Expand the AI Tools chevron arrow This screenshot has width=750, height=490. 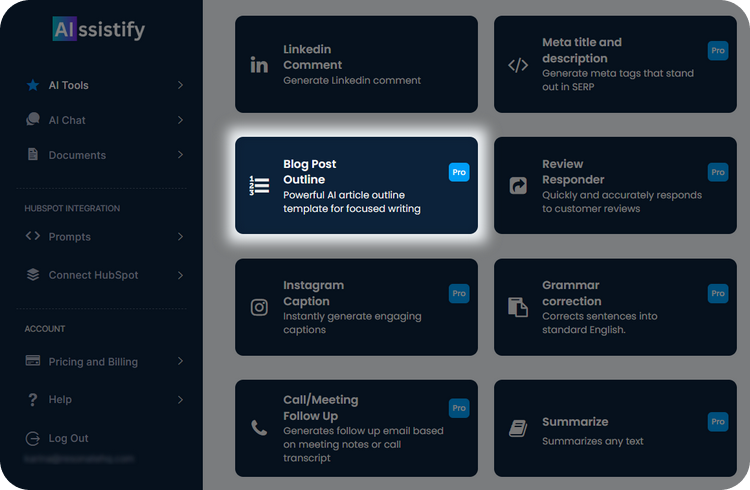click(180, 85)
